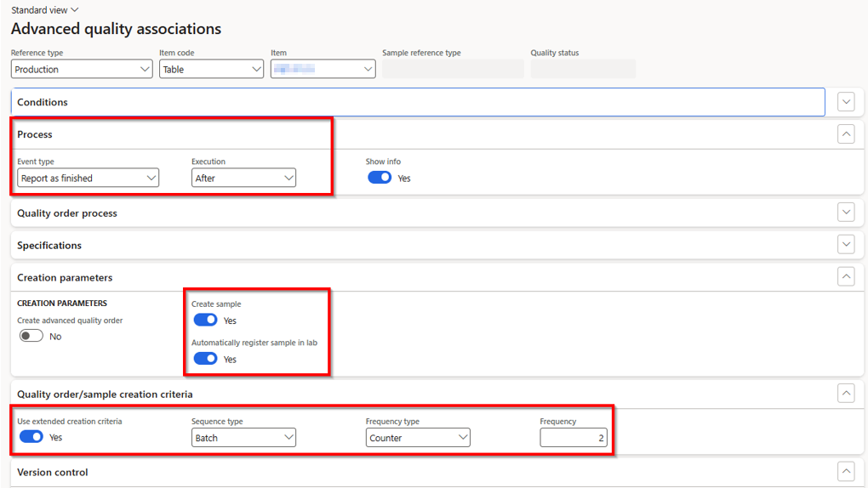Enable Create advanced quality order toggle
868x488 pixels.
[x=31, y=336]
